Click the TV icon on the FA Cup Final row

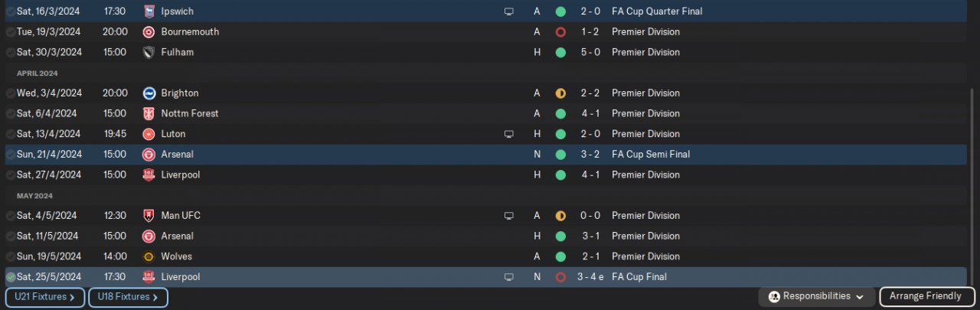pyautogui.click(x=508, y=277)
